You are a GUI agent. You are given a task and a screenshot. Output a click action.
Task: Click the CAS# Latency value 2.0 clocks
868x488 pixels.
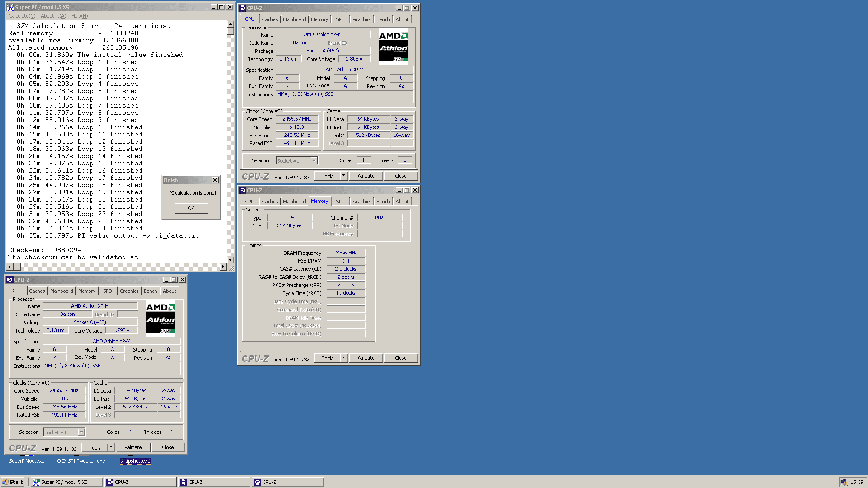coord(346,269)
